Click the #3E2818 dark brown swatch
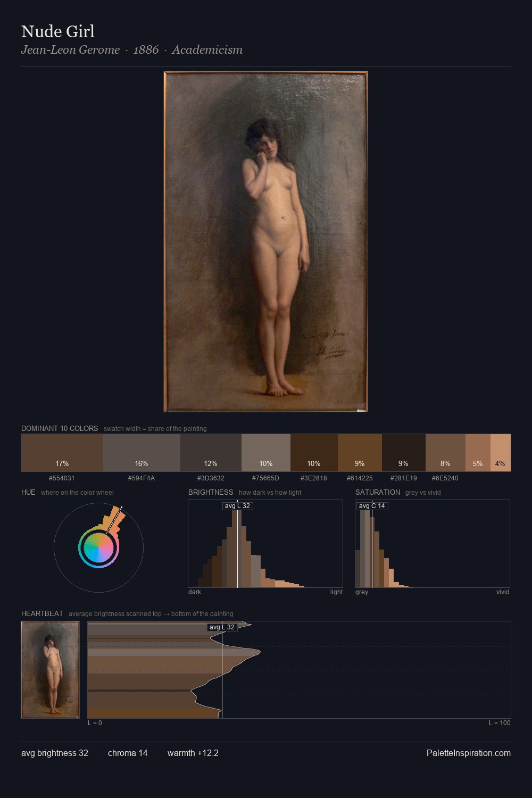Image resolution: width=532 pixels, height=798 pixels. click(x=314, y=453)
